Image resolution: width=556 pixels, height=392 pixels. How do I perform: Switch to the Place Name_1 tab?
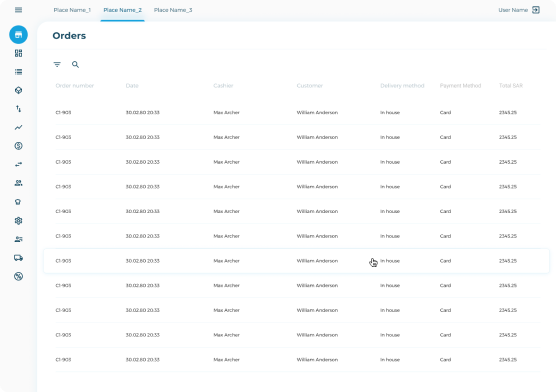[72, 10]
